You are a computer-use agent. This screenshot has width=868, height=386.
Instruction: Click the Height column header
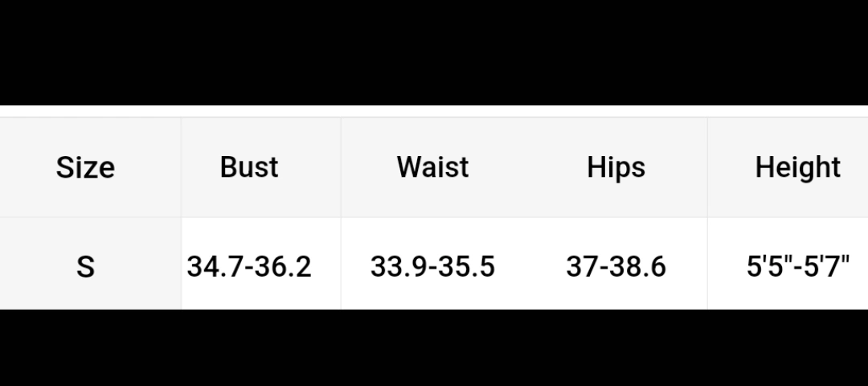pos(798,167)
